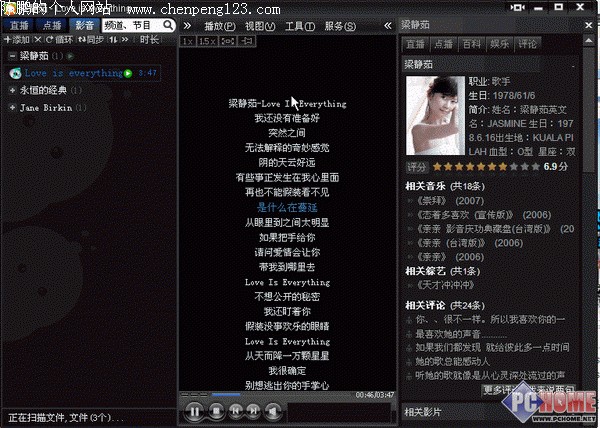Open the 影音 tab in left panel
The height and width of the screenshot is (428, 600).
click(x=83, y=24)
